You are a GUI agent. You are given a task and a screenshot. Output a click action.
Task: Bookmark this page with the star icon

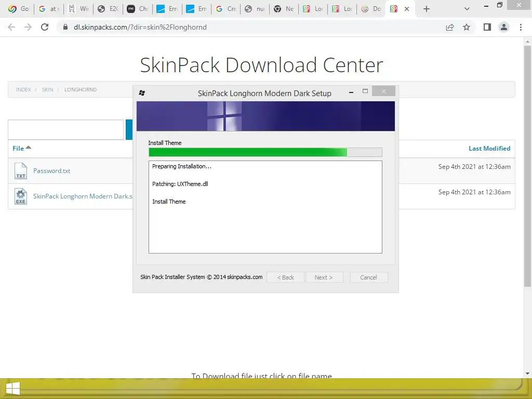467,27
